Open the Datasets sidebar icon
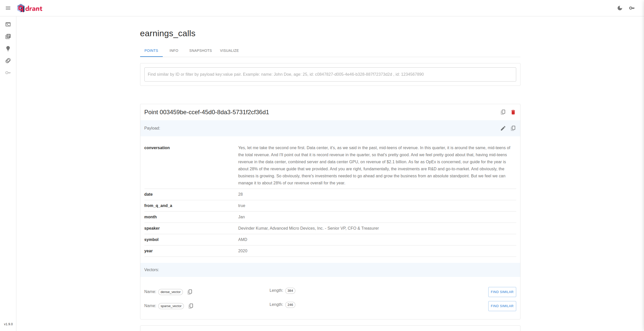644x331 pixels. point(8,61)
